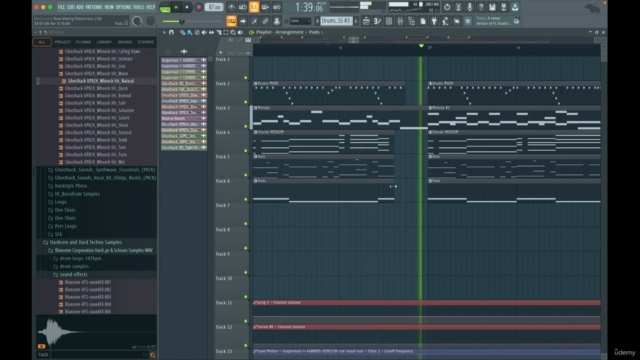
Task: Open the ADD menu
Action: pos(80,7)
